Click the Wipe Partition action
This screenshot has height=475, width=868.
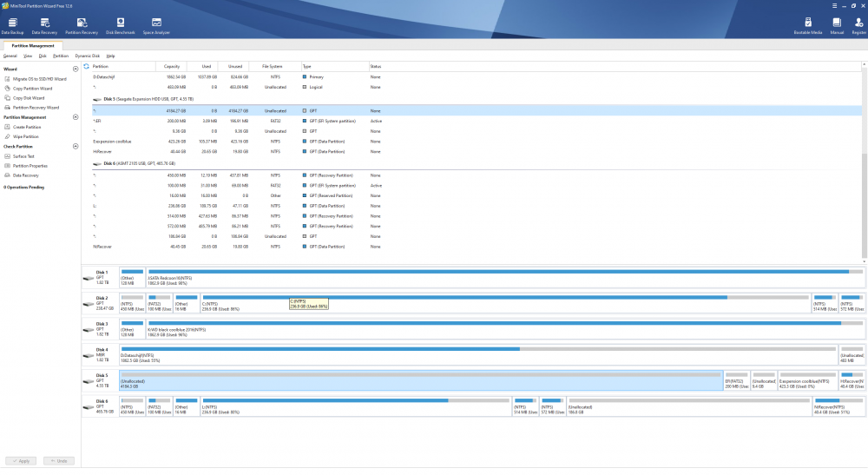[25, 136]
